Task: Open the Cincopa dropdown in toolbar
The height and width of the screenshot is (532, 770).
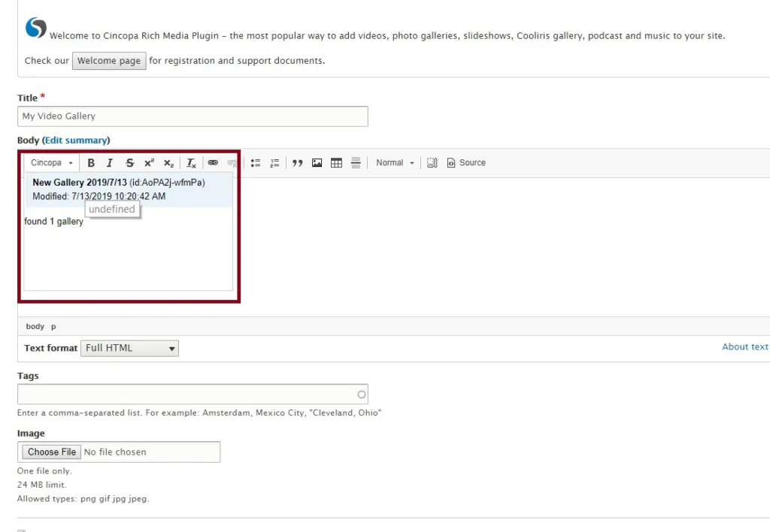Action: 52,163
